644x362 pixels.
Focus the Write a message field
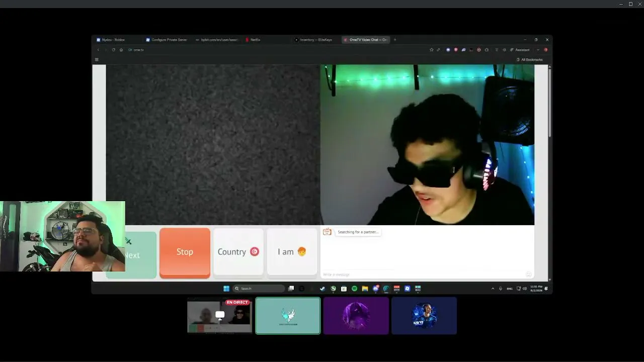click(423, 275)
